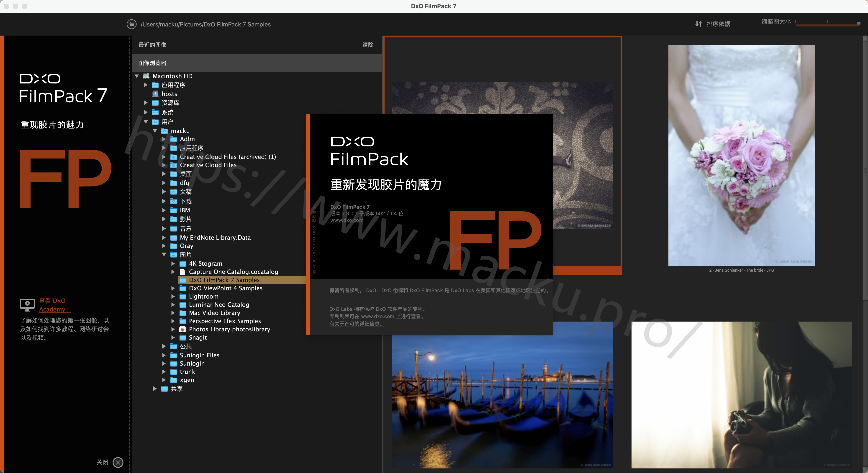Click the hosts file icon
The height and width of the screenshot is (473, 868).
coord(155,94)
